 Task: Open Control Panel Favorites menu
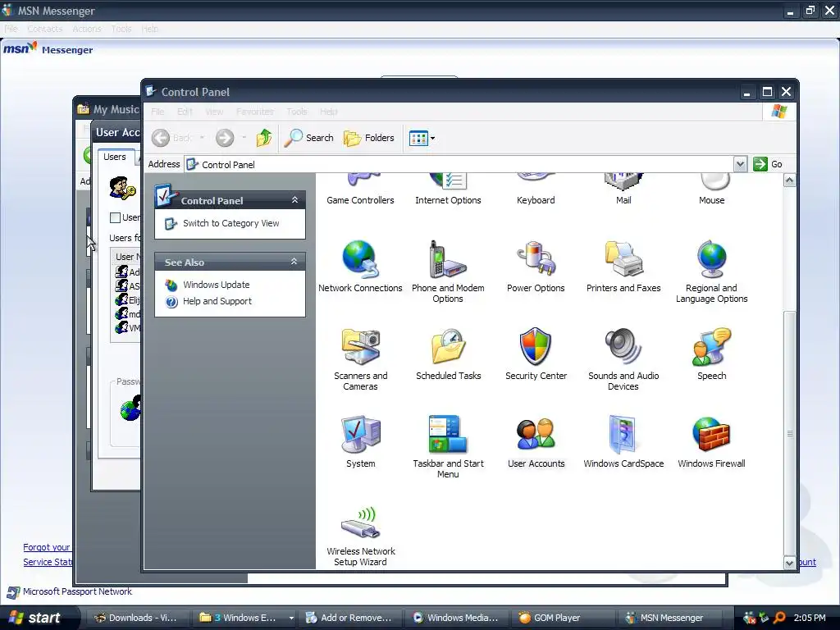click(254, 112)
